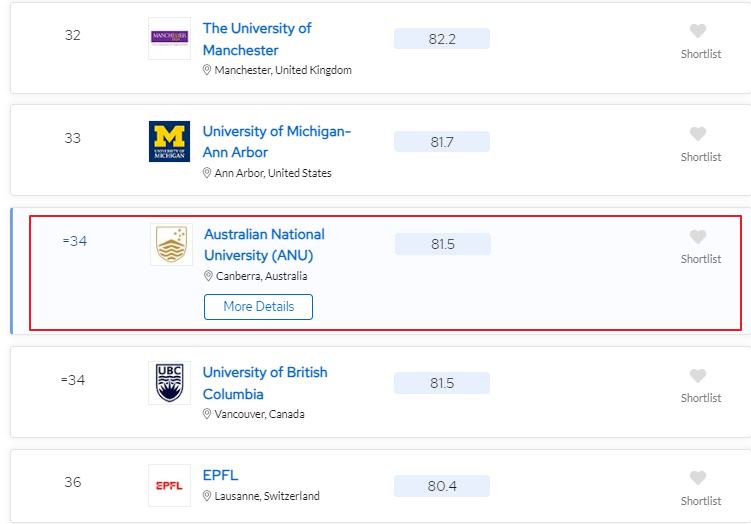
Task: Click the UBC logo thumbnail
Action: coord(169,383)
